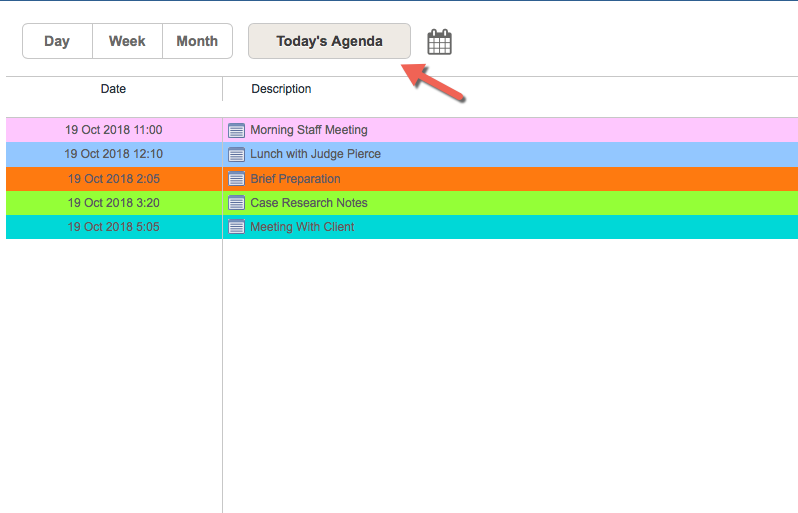Select the 19 Oct 2018 12:10 date cell
Screen dimensions: 798x513
[x=114, y=154]
